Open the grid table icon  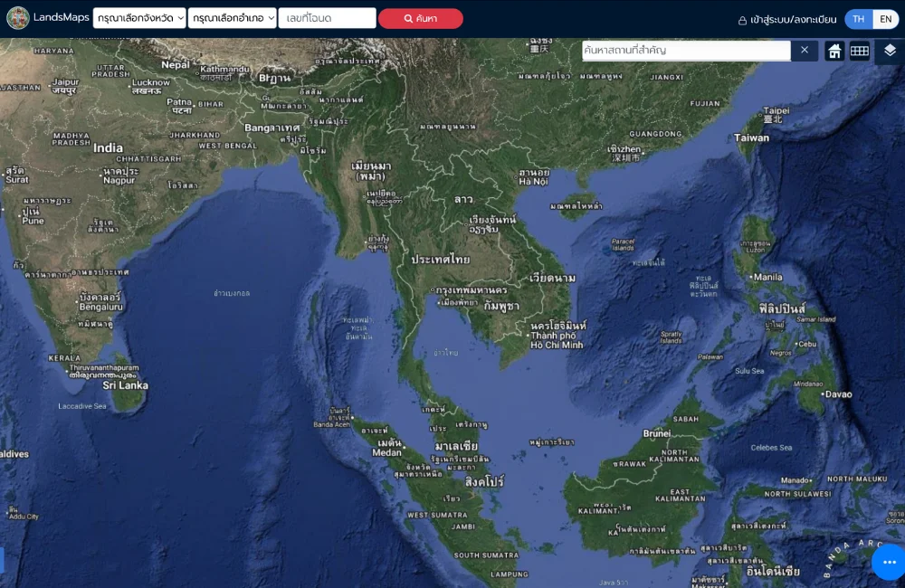pyautogui.click(x=860, y=52)
